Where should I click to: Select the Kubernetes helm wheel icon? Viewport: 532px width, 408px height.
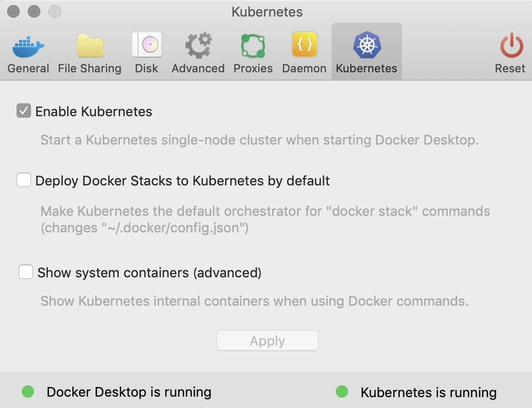pos(367,45)
